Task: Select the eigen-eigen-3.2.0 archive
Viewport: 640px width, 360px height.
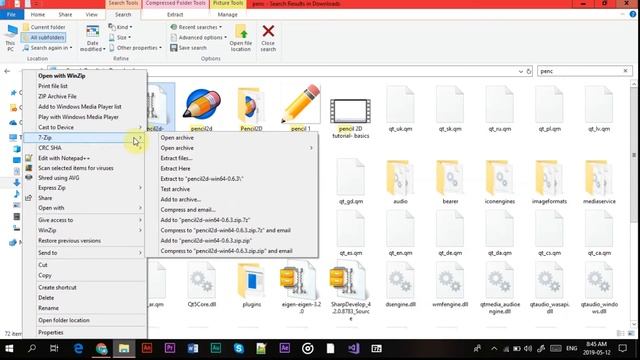Action: (298, 281)
